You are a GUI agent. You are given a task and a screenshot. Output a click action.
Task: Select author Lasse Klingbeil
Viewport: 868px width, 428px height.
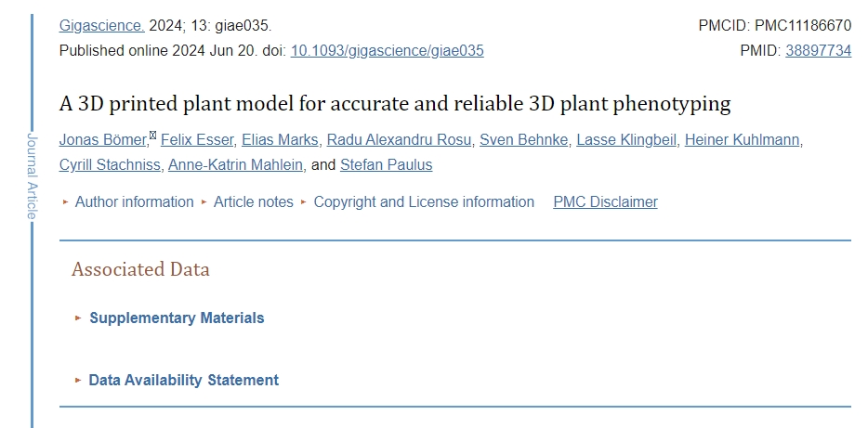click(x=626, y=140)
